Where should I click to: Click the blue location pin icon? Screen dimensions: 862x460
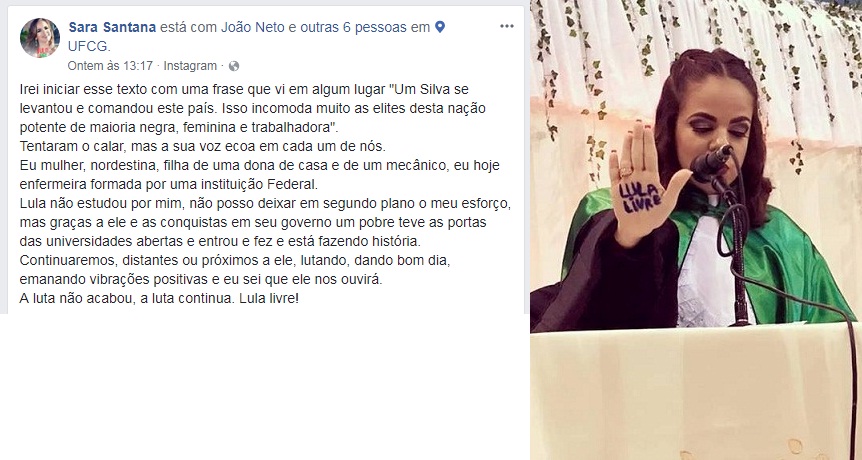439,27
